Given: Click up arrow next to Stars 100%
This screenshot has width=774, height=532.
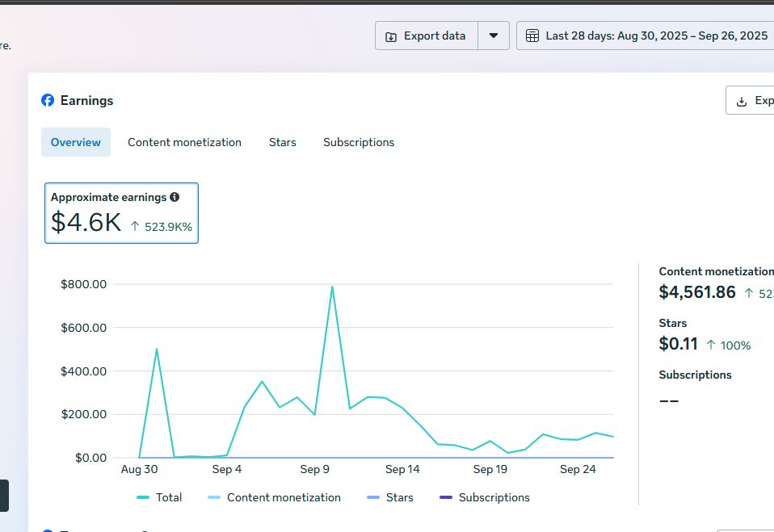Looking at the screenshot, I should click(x=711, y=346).
